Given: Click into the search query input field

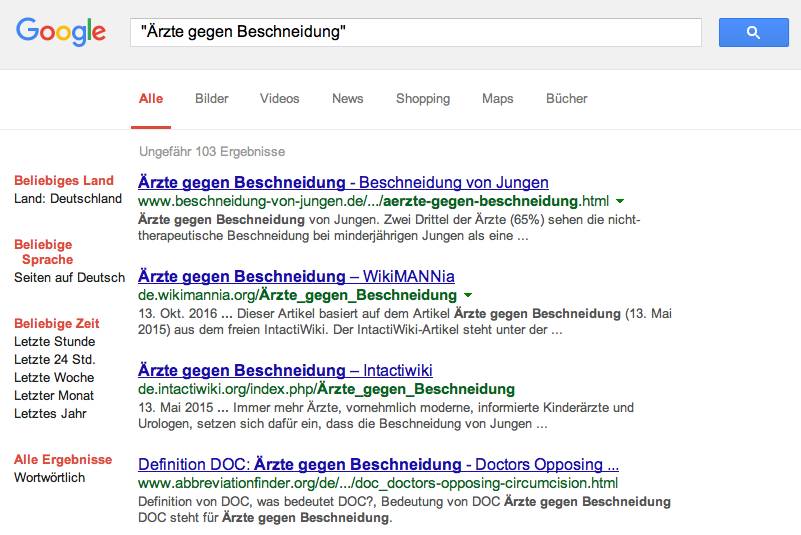Looking at the screenshot, I should (415, 32).
